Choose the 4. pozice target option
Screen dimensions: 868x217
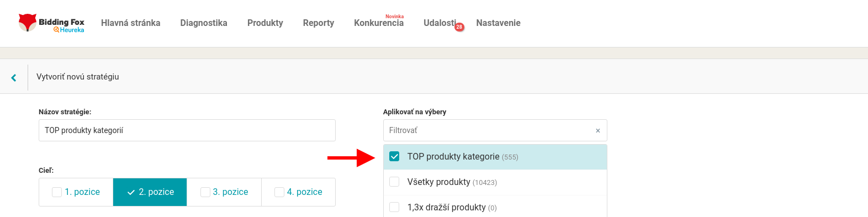pos(298,192)
